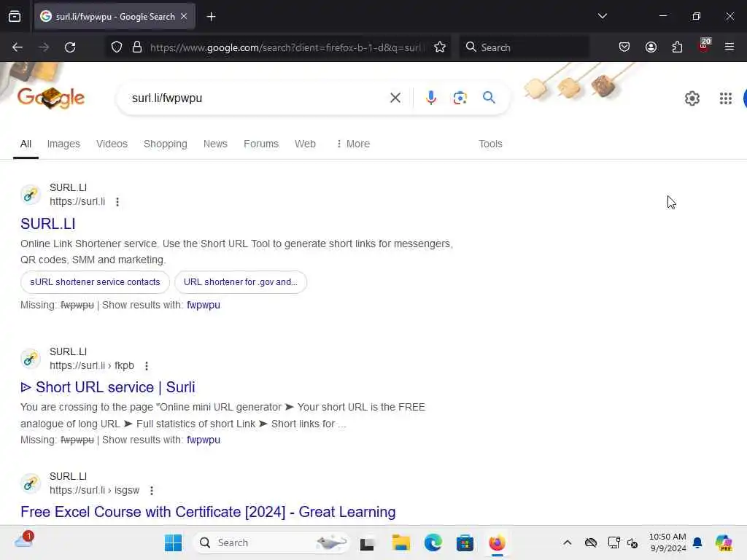Image resolution: width=747 pixels, height=560 pixels.
Task: Click fwpwpu link under first result
Action: click(x=204, y=305)
